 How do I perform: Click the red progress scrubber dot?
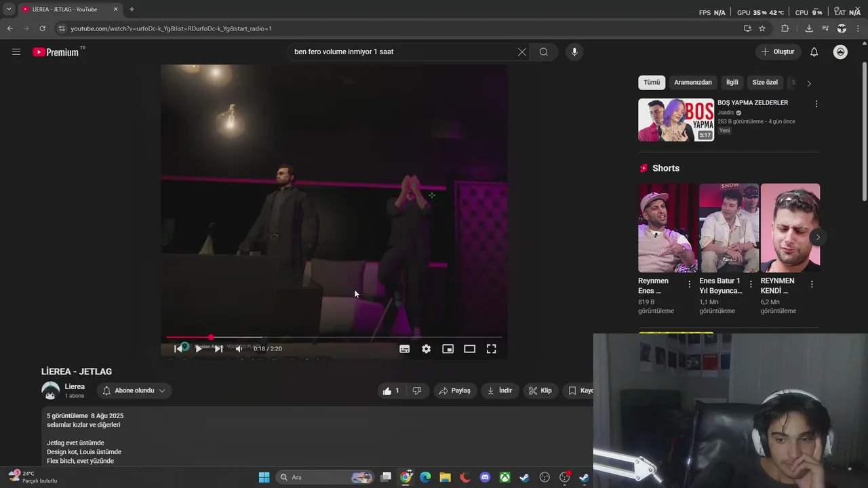(211, 337)
